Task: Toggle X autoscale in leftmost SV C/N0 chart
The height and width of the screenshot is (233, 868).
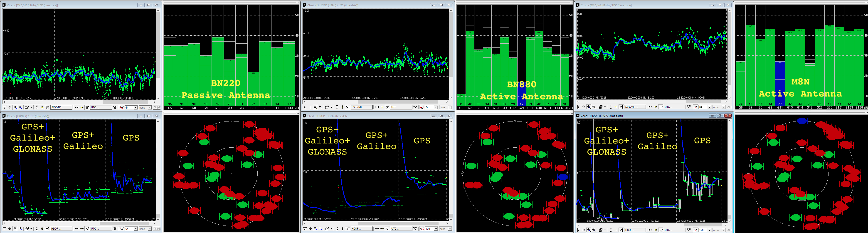Action: point(87,108)
